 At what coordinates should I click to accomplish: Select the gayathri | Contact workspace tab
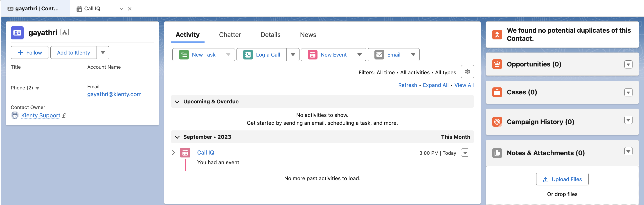(35, 9)
